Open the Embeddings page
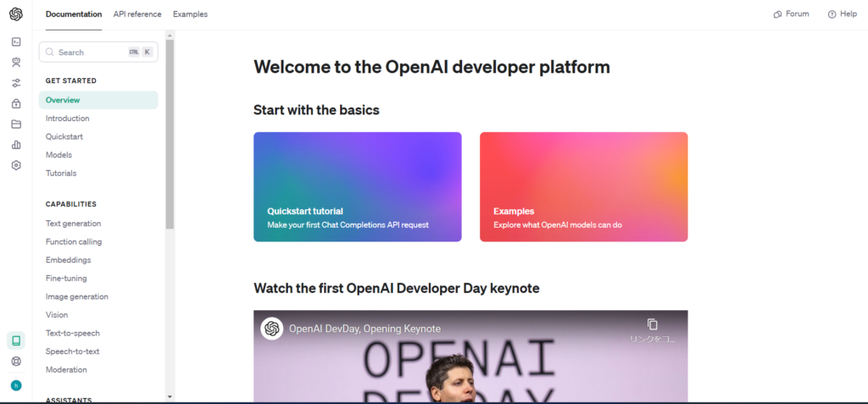The width and height of the screenshot is (868, 404). point(68,260)
